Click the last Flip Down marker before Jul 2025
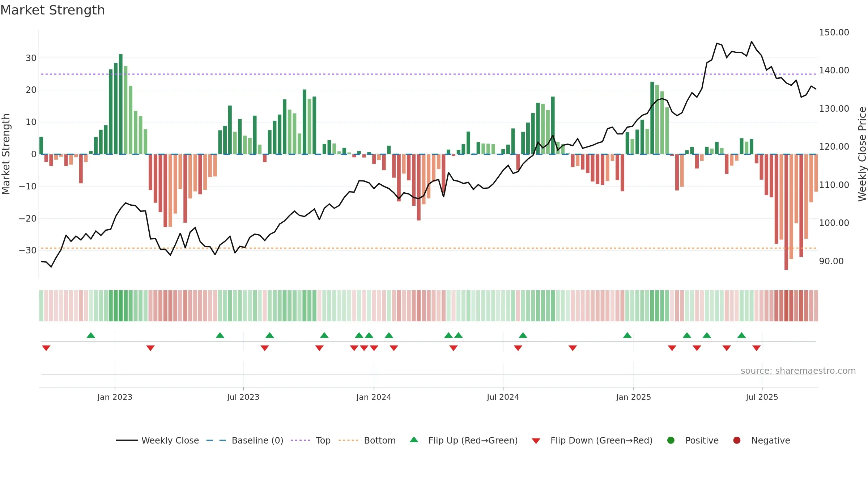Viewport: 868px width, 488px height. 757,348
